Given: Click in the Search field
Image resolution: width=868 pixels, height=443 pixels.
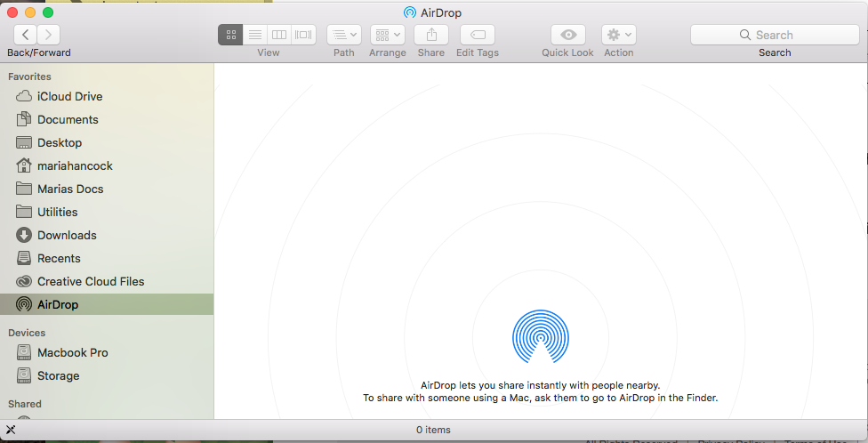Looking at the screenshot, I should point(775,35).
